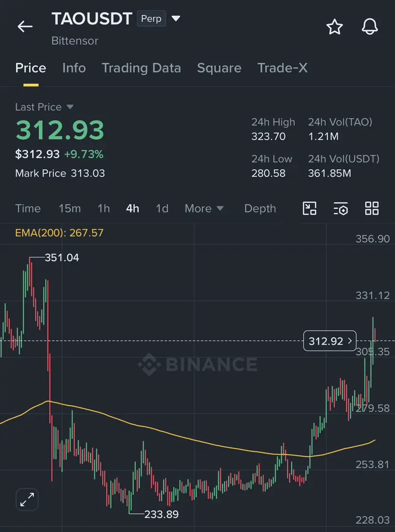This screenshot has height=532, width=395.
Task: Tap the 233.89 chart low label
Action: pos(161,514)
